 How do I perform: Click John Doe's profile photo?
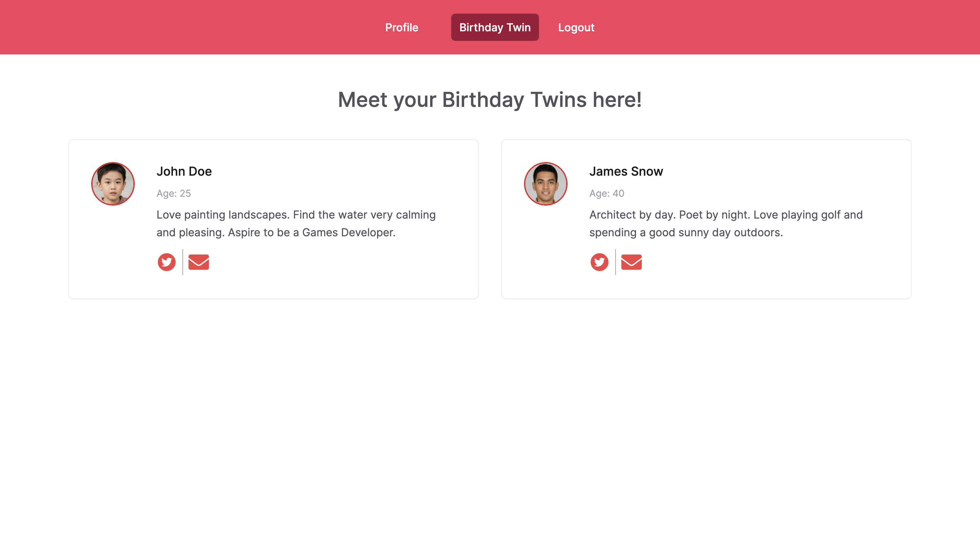(113, 183)
